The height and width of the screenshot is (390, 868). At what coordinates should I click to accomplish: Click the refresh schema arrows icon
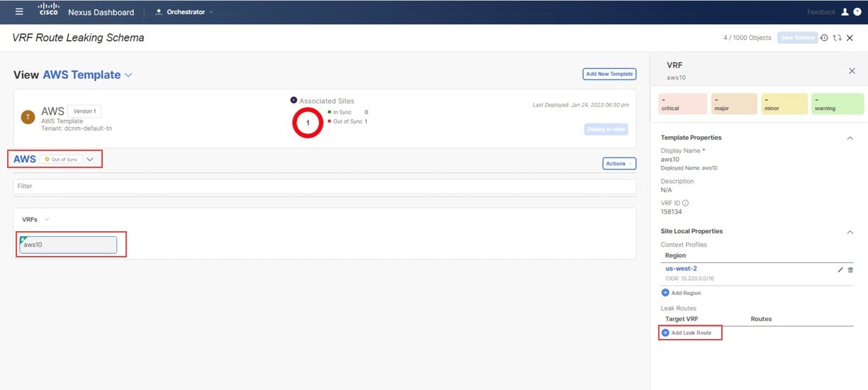tap(837, 38)
